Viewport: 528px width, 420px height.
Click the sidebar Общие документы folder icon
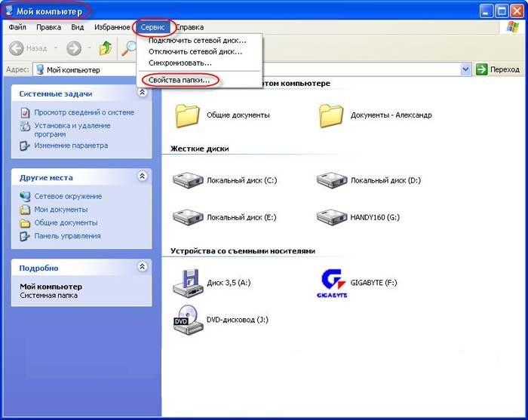pos(25,223)
